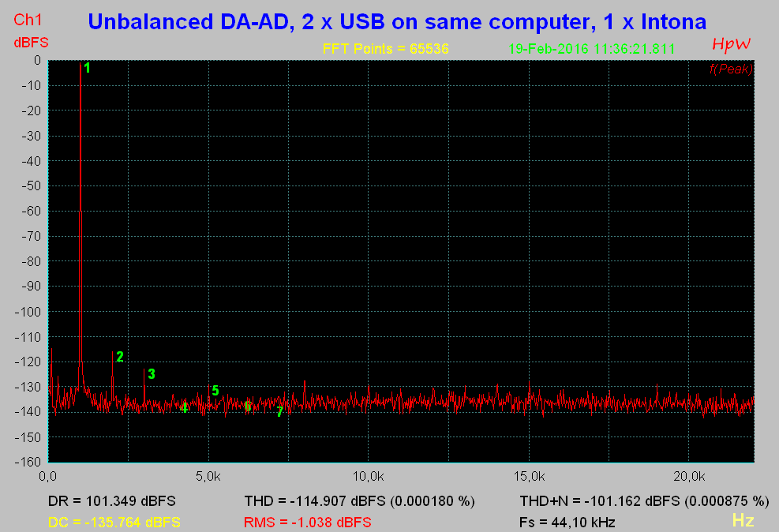Click the FFT Points = 65536 text
This screenshot has width=779, height=532.
(386, 48)
